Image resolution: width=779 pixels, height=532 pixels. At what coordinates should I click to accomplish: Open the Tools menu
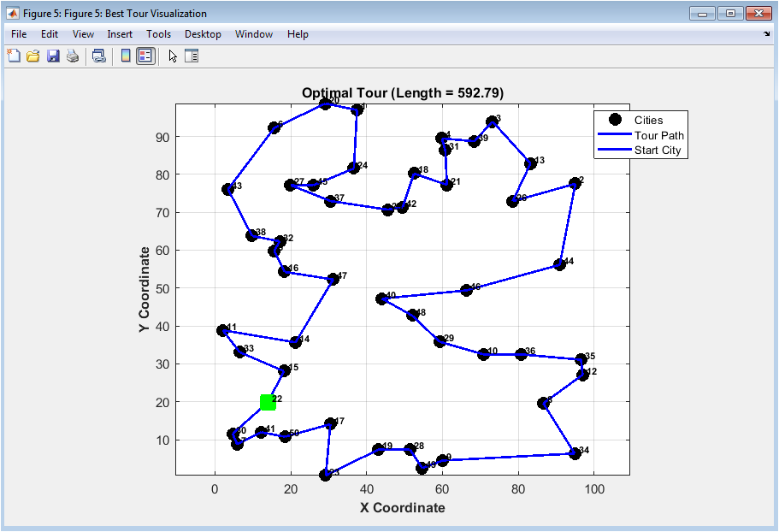pos(158,34)
